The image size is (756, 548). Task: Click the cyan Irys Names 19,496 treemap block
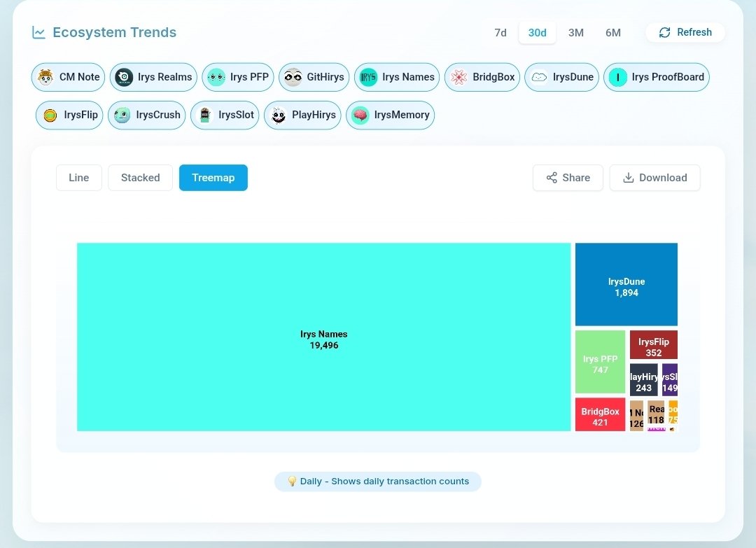click(323, 337)
